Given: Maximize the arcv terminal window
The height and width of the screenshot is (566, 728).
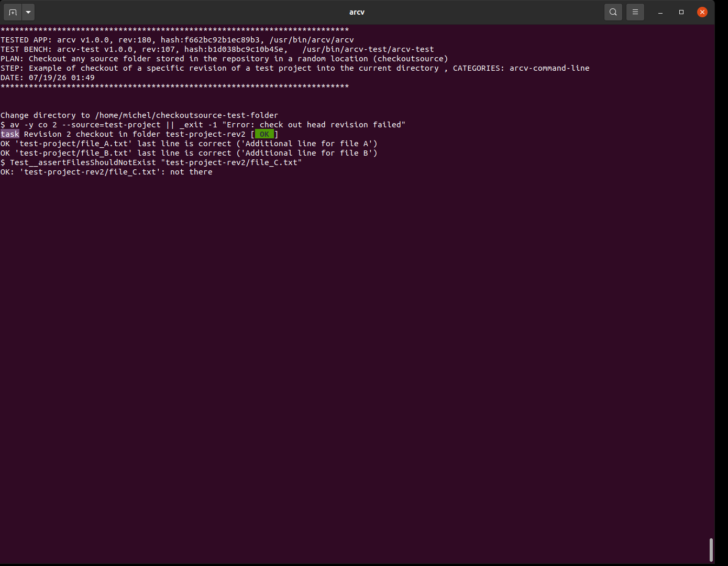Looking at the screenshot, I should tap(681, 12).
